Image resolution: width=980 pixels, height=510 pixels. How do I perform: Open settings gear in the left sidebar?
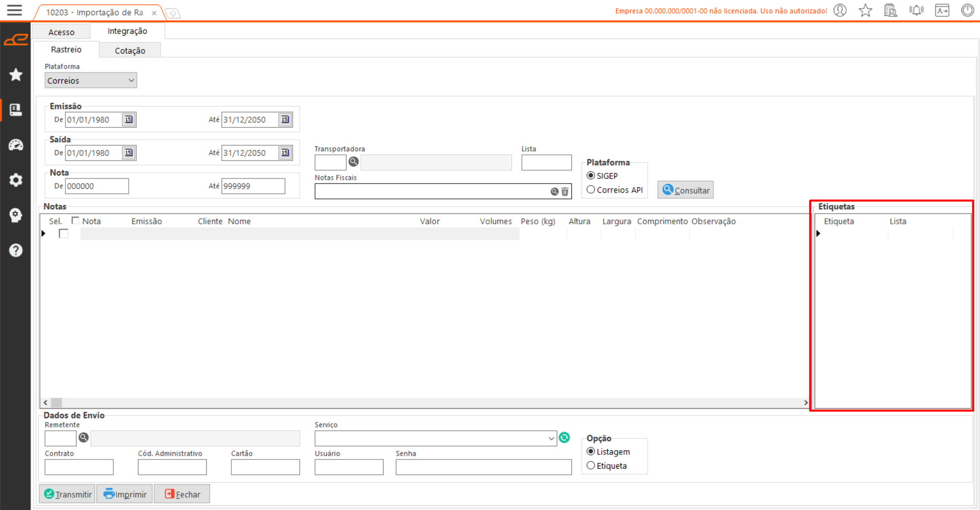(16, 180)
